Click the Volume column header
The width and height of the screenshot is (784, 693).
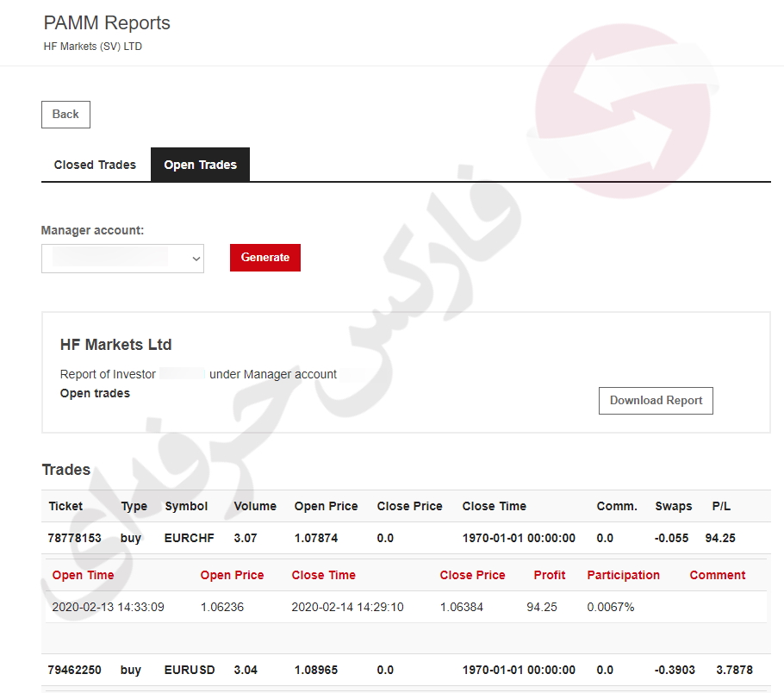[x=255, y=506]
